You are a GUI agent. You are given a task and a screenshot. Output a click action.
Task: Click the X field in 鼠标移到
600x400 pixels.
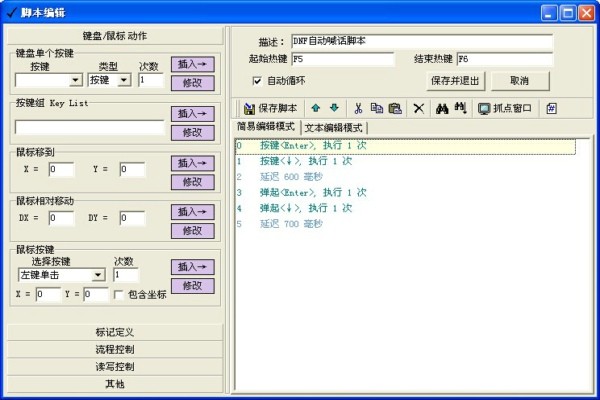61,170
